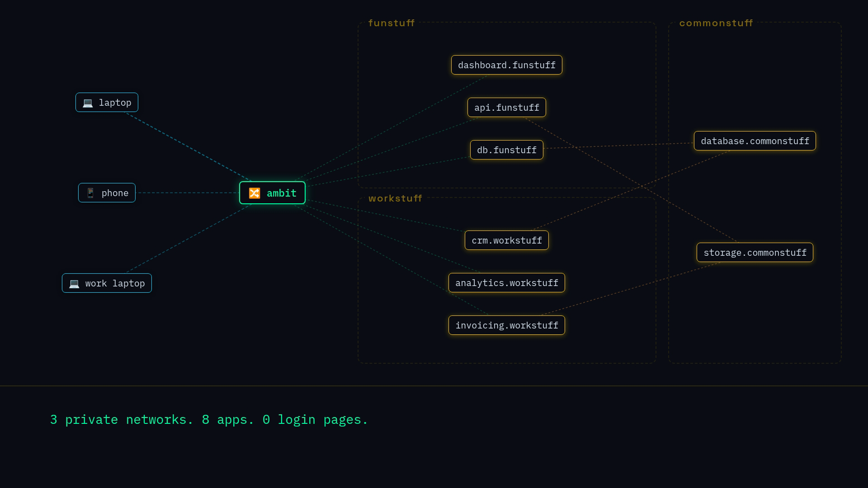The width and height of the screenshot is (868, 488).
Task: Select the crm.workstuff node
Action: coord(506,240)
